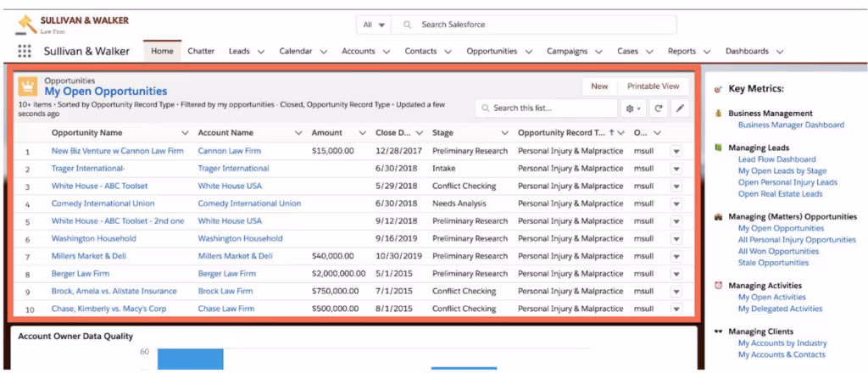This screenshot has height=373, width=868.
Task: Click the Needs Analysis stage cell
Action: [x=459, y=203]
